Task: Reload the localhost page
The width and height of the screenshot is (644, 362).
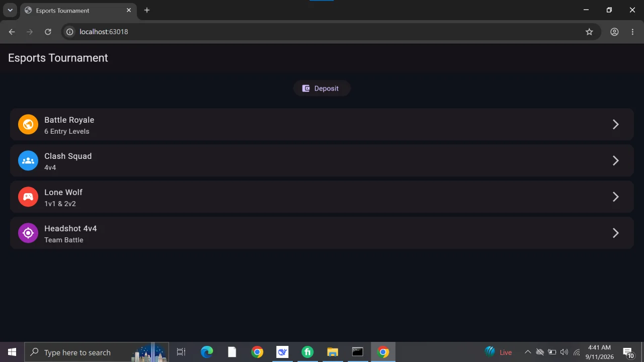Action: coord(48,32)
